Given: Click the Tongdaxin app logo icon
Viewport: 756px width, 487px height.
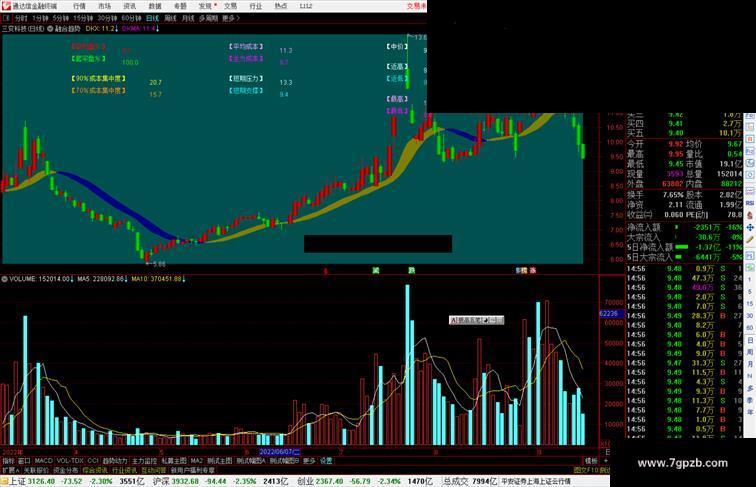Looking at the screenshot, I should [x=6, y=6].
